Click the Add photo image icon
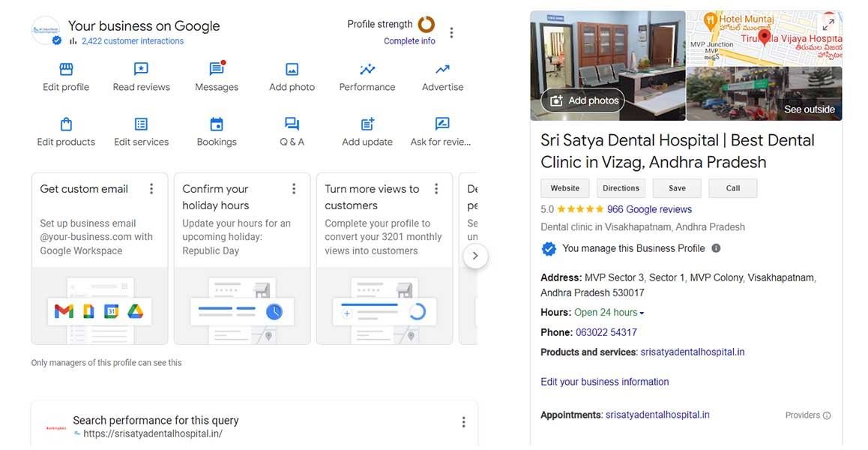The height and width of the screenshot is (450, 868). 292,69
